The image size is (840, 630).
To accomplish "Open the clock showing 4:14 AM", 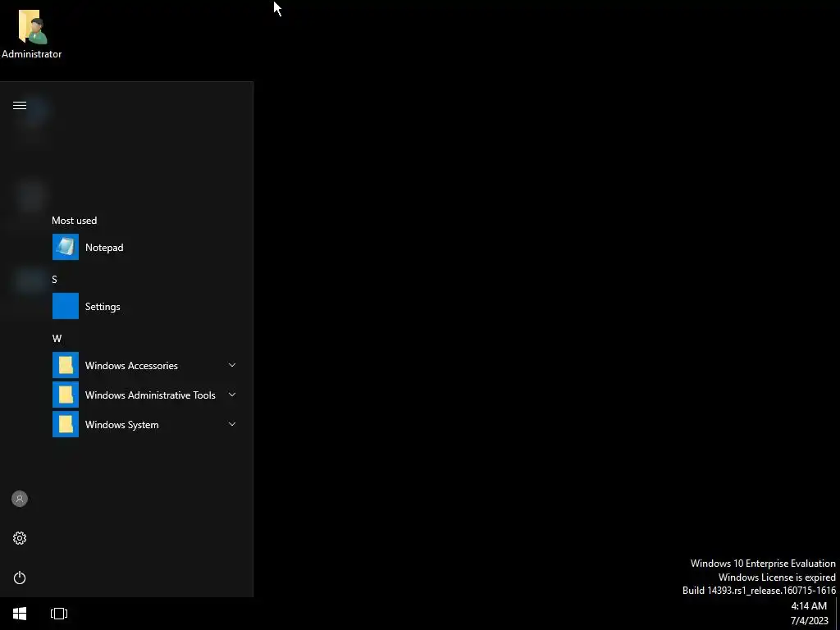I will pyautogui.click(x=808, y=606).
